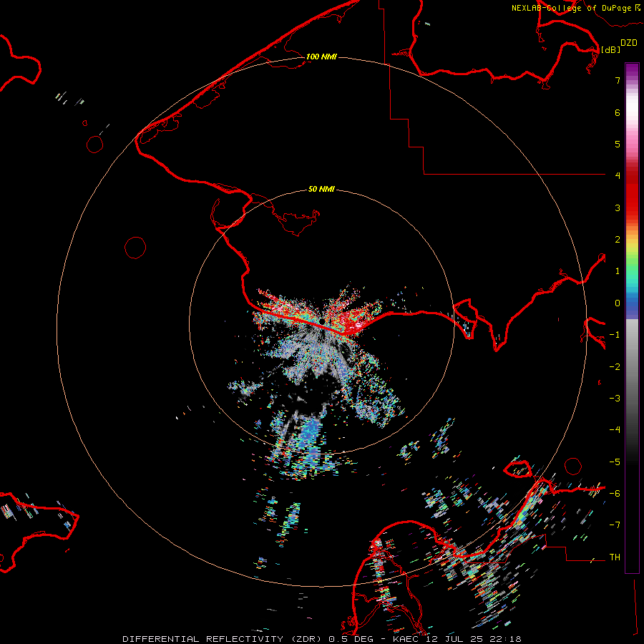644x644 pixels.
Task: Select the minus 1 dB scale label
Action: (615, 335)
